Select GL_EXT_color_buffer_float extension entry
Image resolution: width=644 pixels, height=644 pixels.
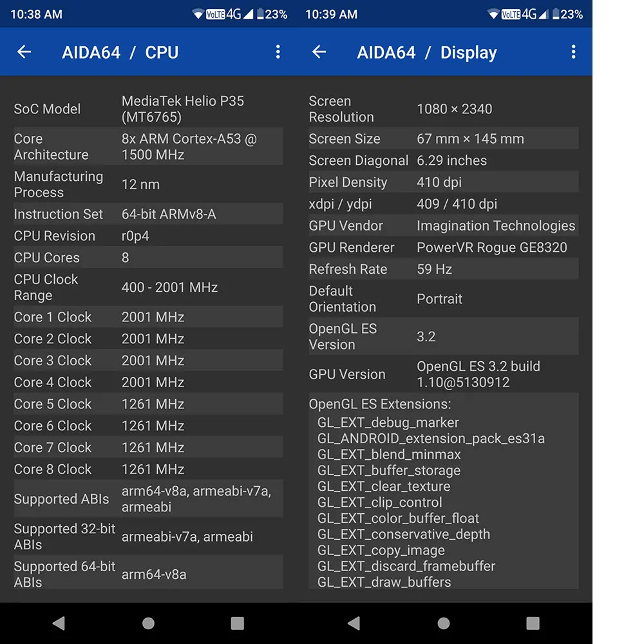click(398, 518)
